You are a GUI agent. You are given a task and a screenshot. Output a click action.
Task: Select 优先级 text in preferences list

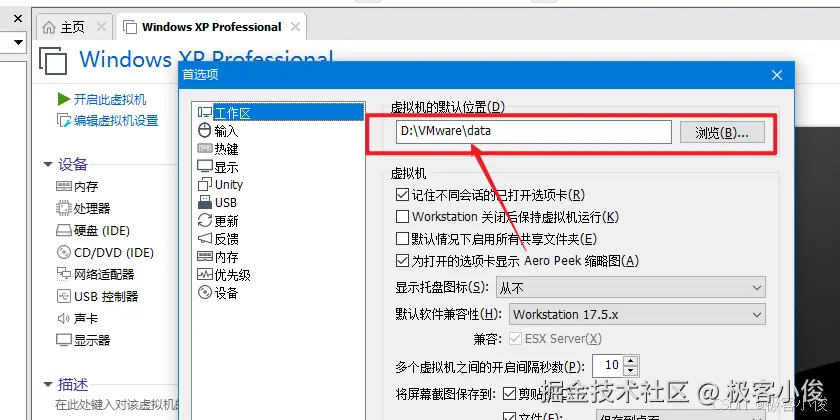point(232,275)
